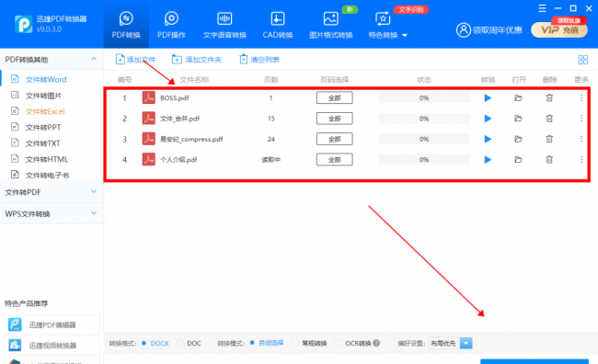The width and height of the screenshot is (598, 364).
Task: Click the user account 领取周年优惠 icon
Action: pyautogui.click(x=464, y=30)
